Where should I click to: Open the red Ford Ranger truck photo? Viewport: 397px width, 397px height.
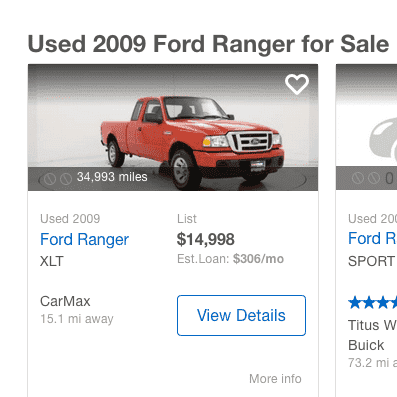pyautogui.click(x=173, y=127)
